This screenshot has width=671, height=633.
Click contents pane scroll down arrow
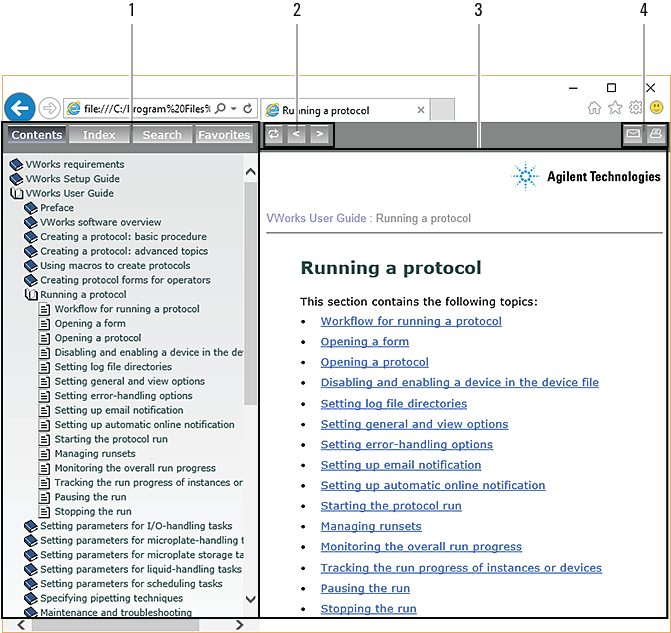[251, 599]
